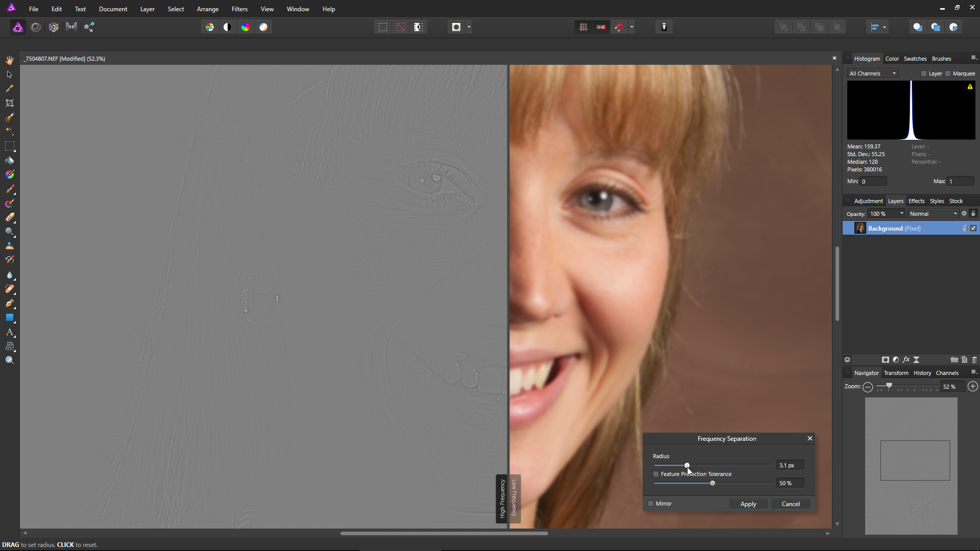Expand the layer Opacity dropdown
The height and width of the screenshot is (551, 980).
(901, 214)
